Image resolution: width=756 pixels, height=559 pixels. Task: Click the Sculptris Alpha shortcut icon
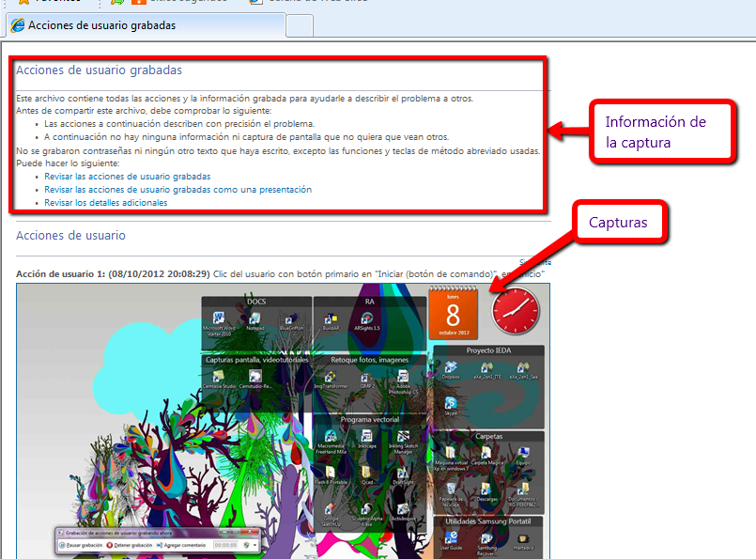366,509
